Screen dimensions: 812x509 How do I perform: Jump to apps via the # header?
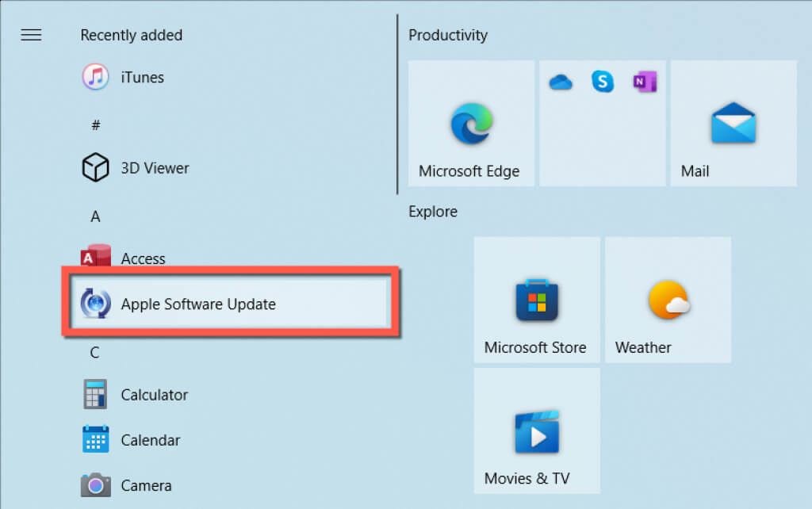pyautogui.click(x=95, y=124)
